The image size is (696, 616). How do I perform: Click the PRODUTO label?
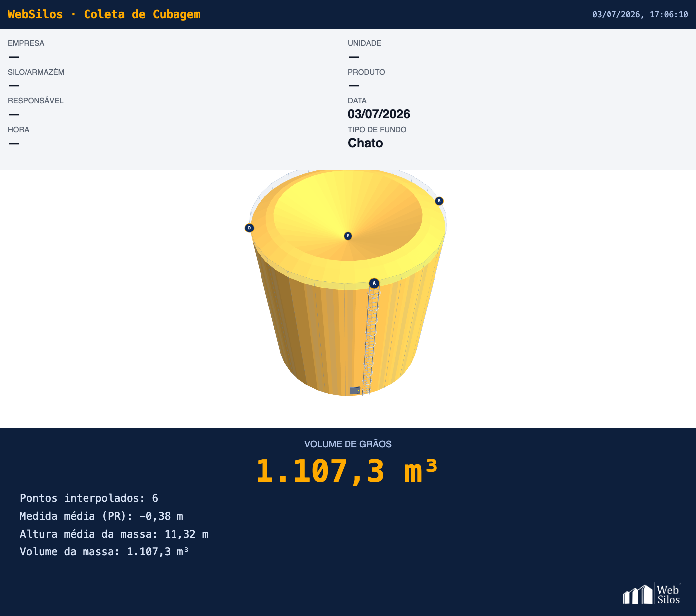366,72
